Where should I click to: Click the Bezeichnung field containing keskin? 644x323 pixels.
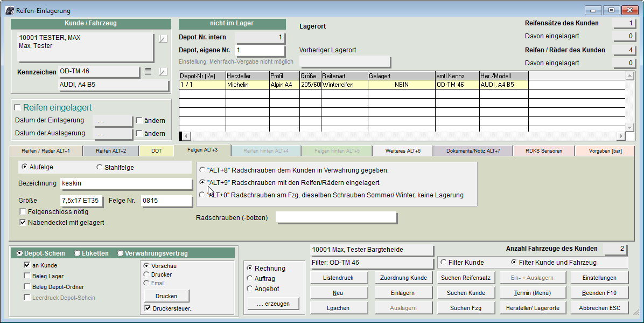(126, 183)
